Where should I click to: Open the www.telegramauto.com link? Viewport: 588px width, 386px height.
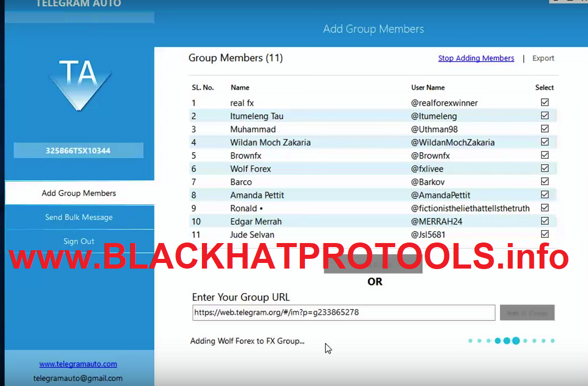click(78, 364)
